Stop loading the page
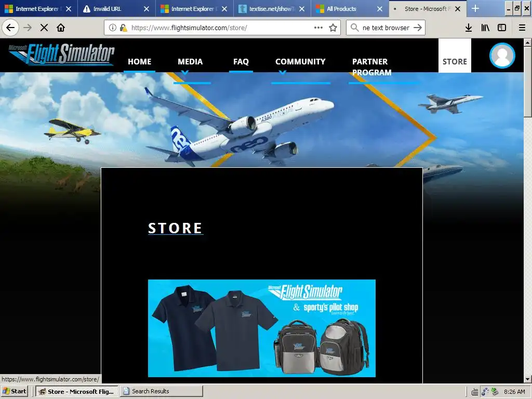The image size is (532, 399). point(44,28)
